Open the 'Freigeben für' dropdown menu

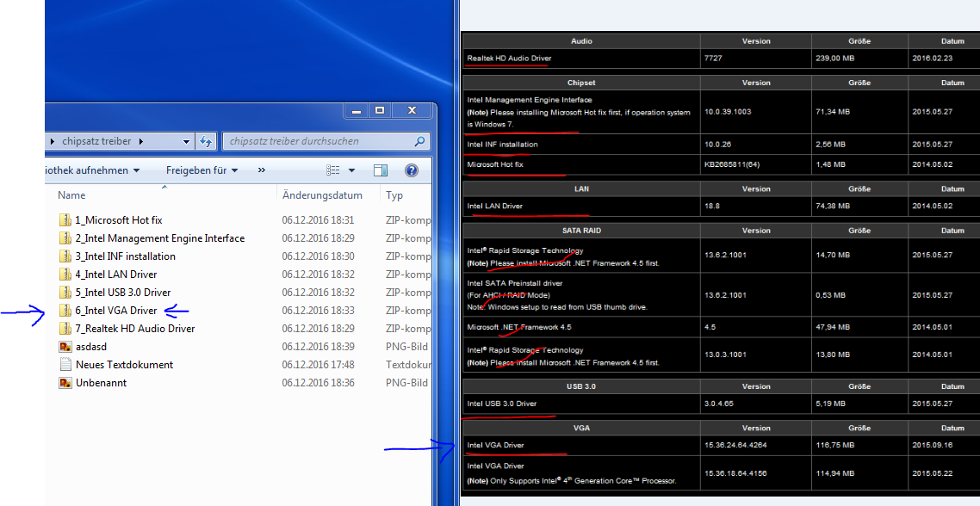[x=202, y=170]
